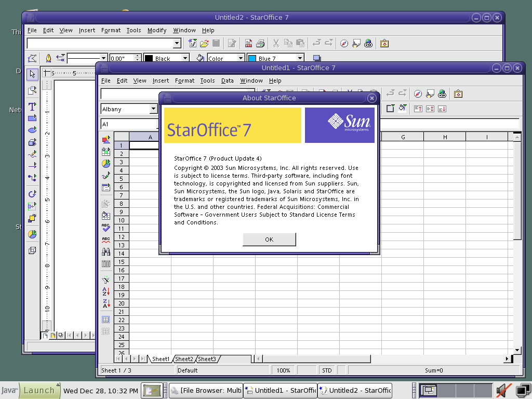Toggle the Stylist hand icon in Untitled1

tap(430, 94)
